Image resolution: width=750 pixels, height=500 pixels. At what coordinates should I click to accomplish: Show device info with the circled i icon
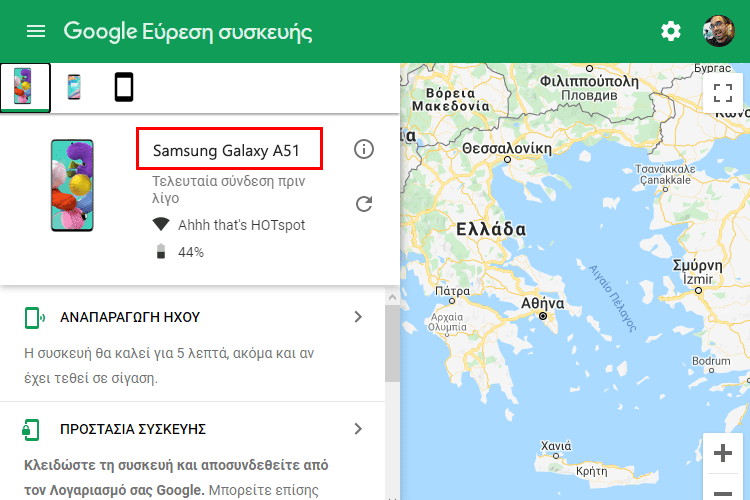[x=364, y=149]
